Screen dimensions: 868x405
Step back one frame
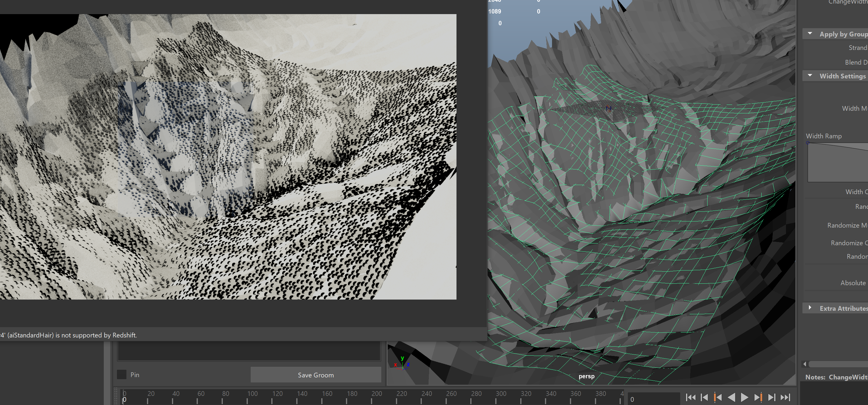tap(704, 397)
